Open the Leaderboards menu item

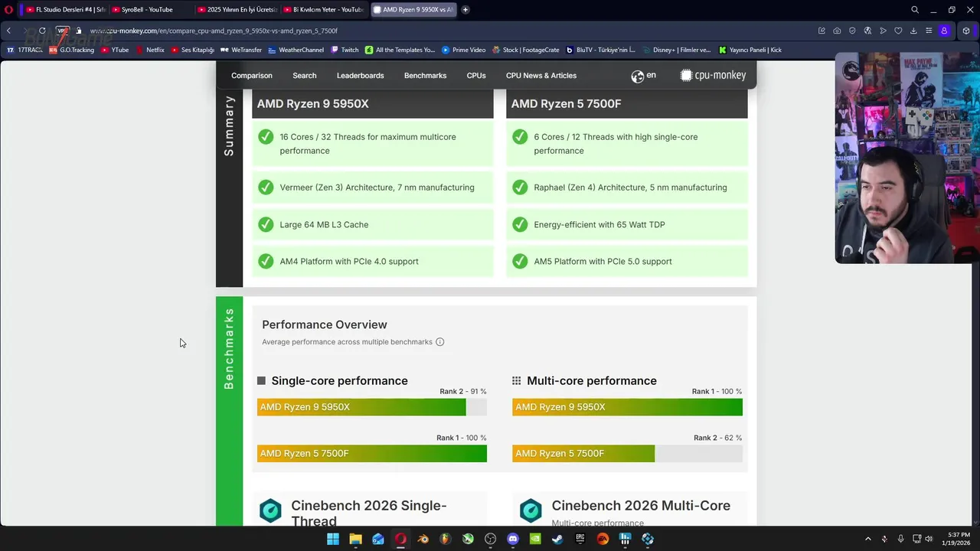pos(360,75)
